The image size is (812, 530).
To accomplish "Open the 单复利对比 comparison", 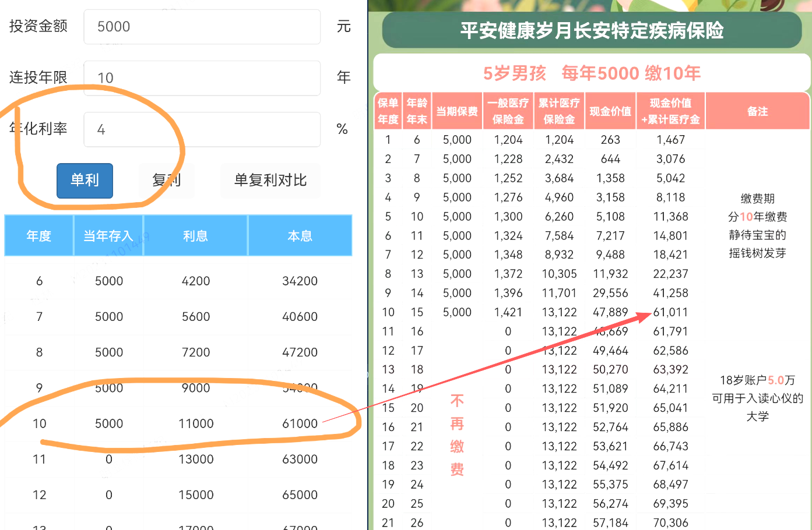I will (x=270, y=181).
